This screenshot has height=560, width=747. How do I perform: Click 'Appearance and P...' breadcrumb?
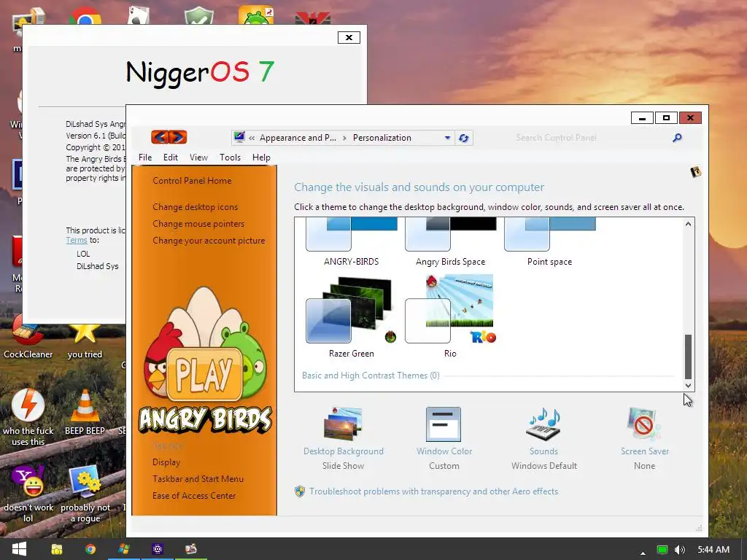[x=298, y=138]
